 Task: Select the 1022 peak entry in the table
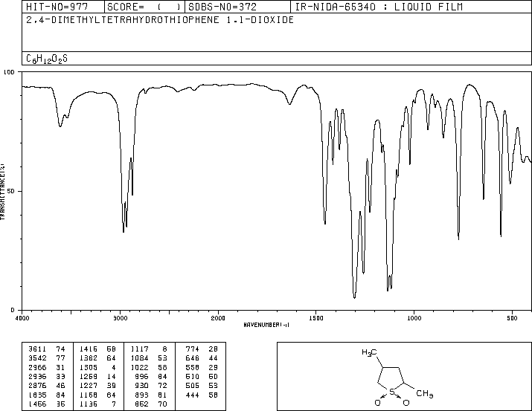pyautogui.click(x=149, y=367)
